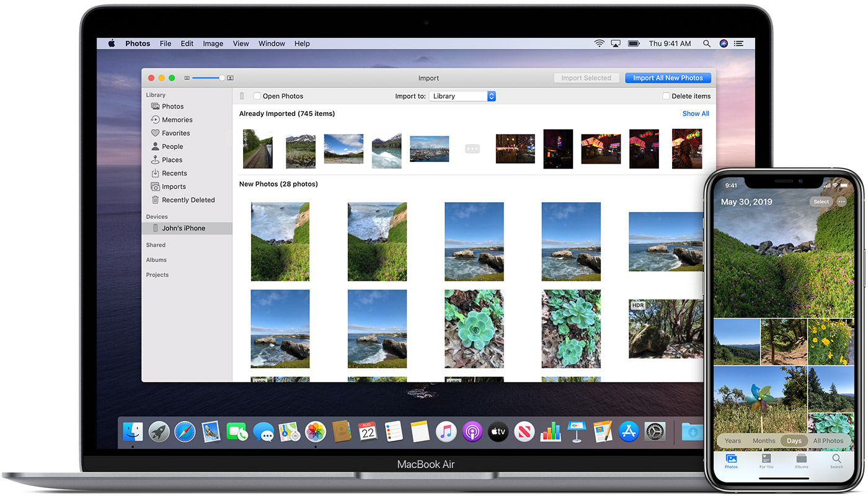Open the Podcasts app in the Dock
868x501 pixels.
472,432
